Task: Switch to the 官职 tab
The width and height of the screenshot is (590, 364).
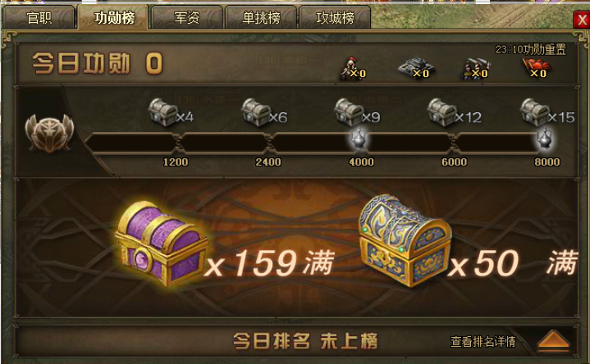Action: pos(39,18)
